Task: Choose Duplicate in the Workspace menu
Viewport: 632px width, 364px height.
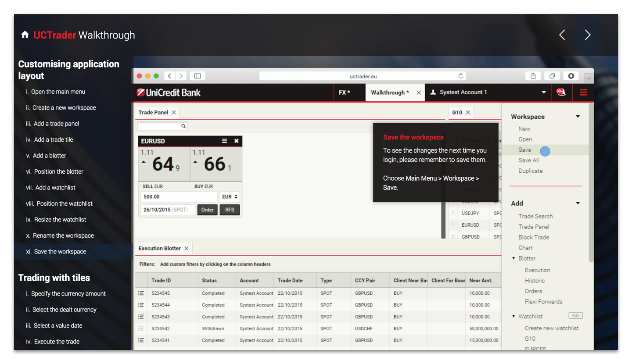Action: click(530, 171)
